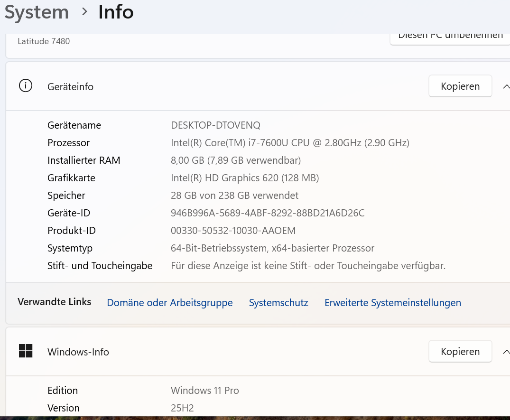Collapse the Windows-Info section chevron

point(506,352)
